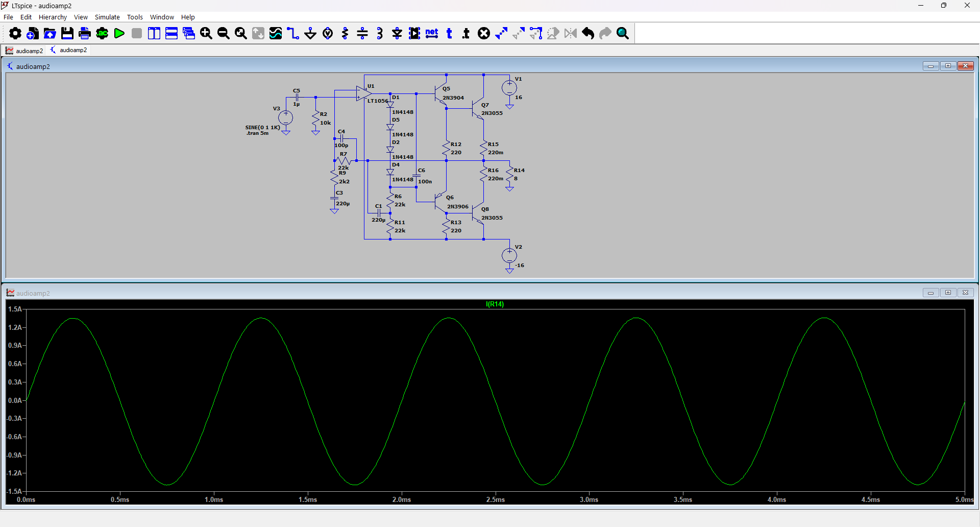
Task: Save the schematic using the floppy icon
Action: 67,33
